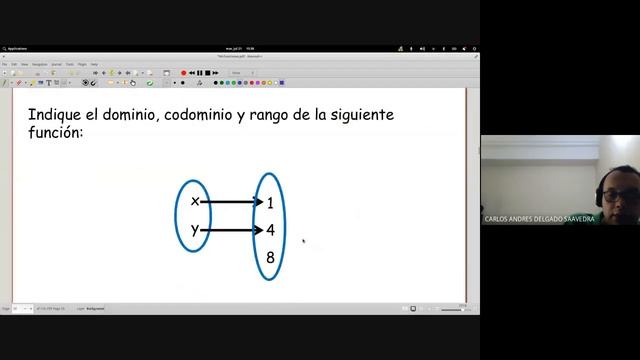
Task: Select the Pen tool
Action: coord(4,83)
